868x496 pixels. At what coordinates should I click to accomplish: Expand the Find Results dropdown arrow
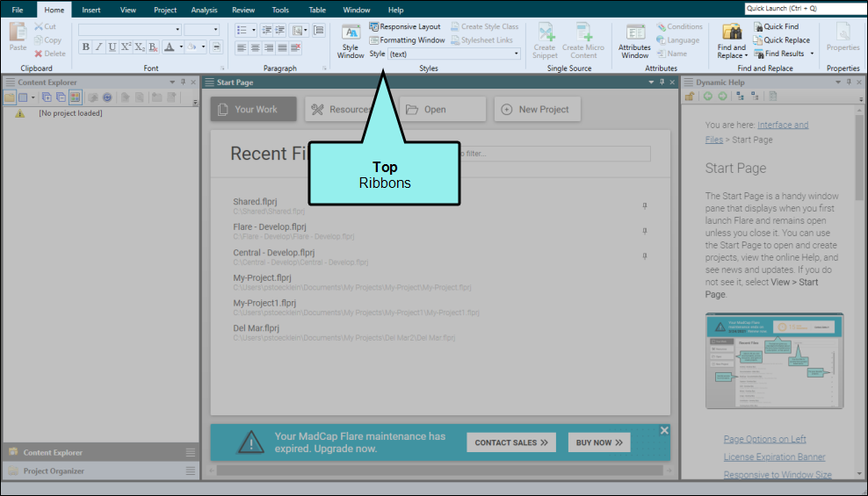812,54
